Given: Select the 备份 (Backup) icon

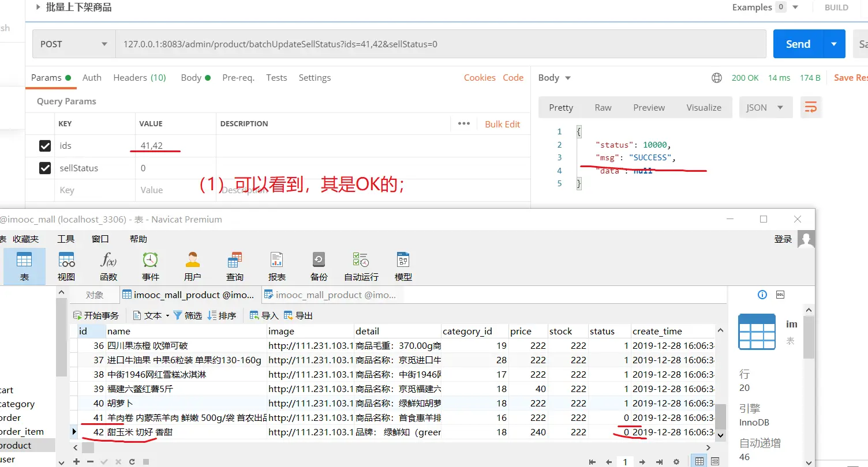Looking at the screenshot, I should click(319, 265).
